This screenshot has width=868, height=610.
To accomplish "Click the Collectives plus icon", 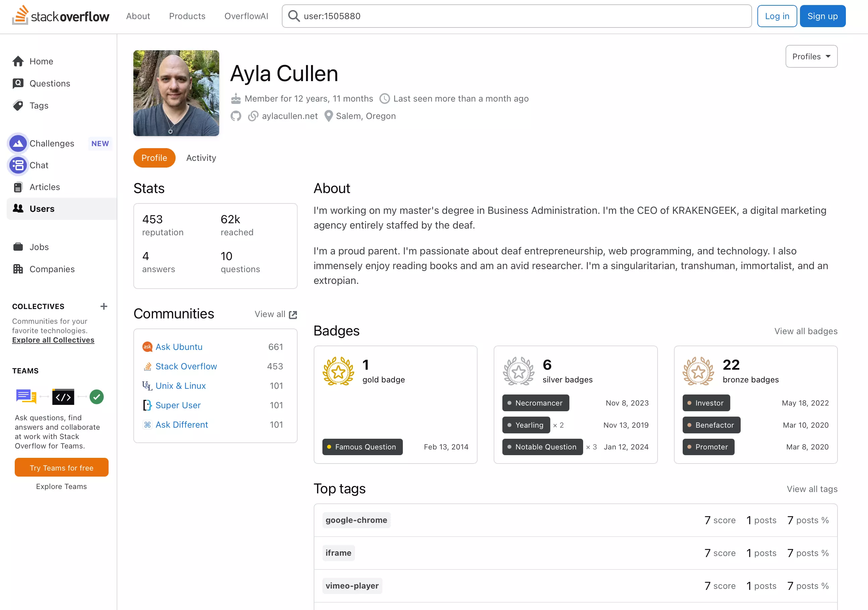I will 104,306.
